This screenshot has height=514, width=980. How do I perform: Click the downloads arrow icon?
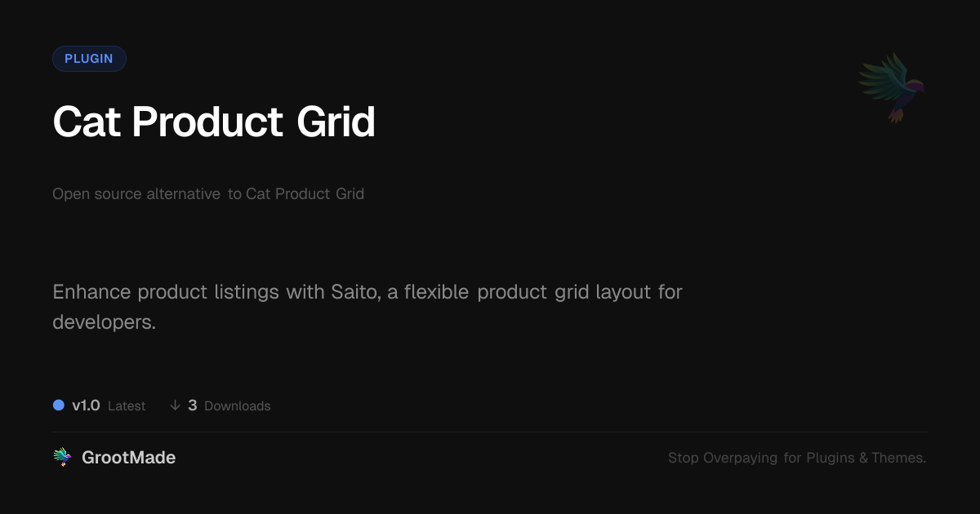[175, 405]
